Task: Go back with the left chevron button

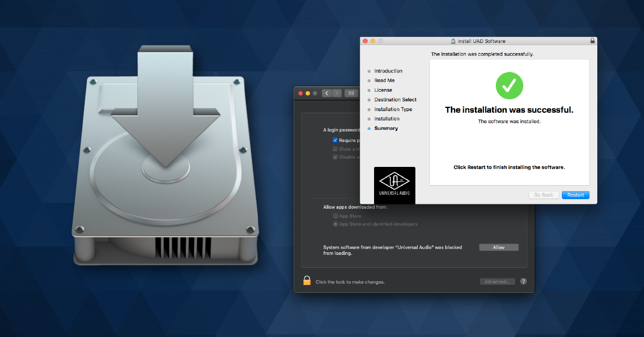Action: (x=326, y=93)
